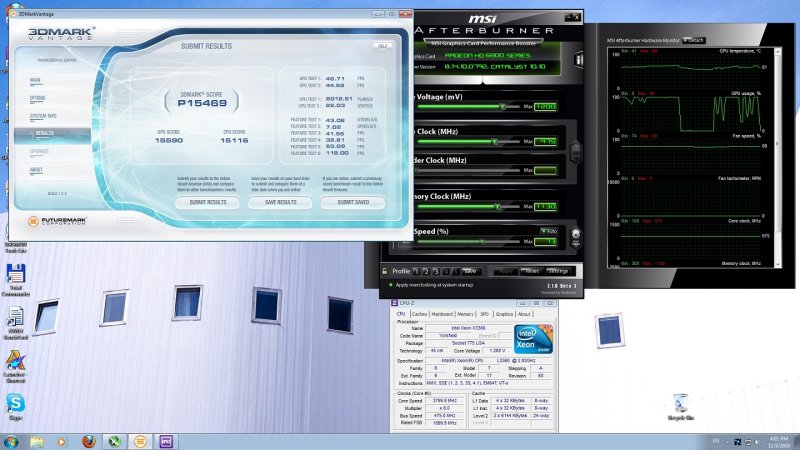Click the Core Clock slider handle
800x450 pixels.
pos(494,141)
